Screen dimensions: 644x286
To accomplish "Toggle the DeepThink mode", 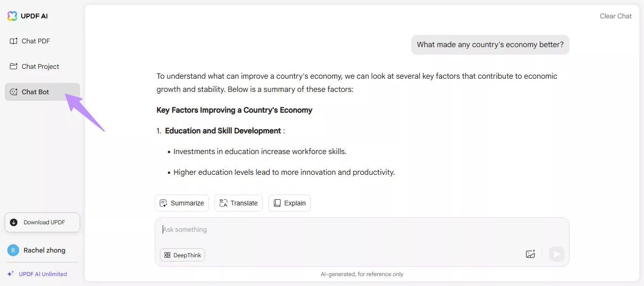I will [x=182, y=255].
